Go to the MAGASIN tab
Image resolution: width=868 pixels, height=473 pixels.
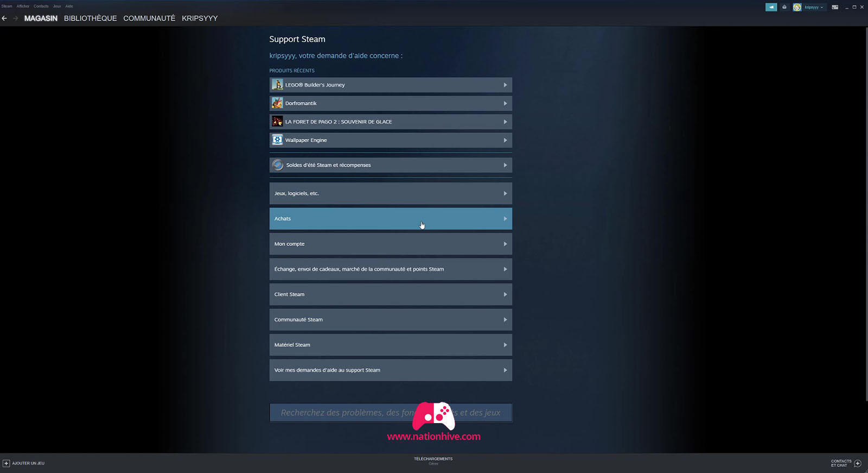tap(41, 18)
